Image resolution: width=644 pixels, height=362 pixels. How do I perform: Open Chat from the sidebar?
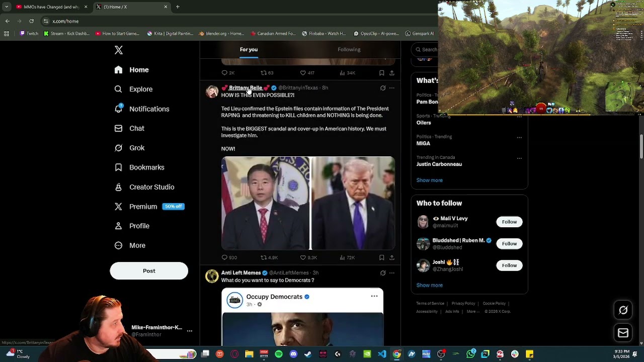click(x=130, y=128)
